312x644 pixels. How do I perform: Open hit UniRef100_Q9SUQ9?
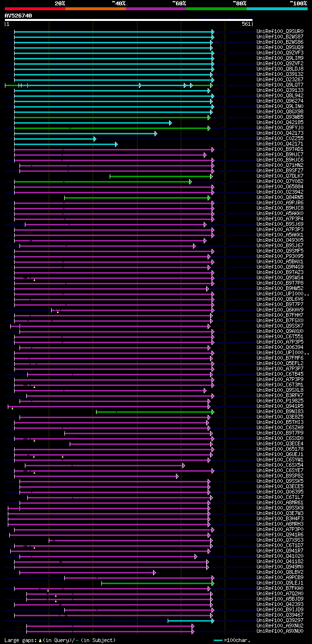[280, 48]
